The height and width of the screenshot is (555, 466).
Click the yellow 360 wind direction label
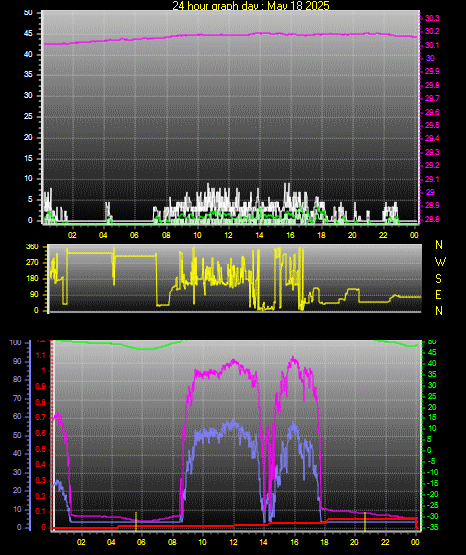[x=33, y=247]
